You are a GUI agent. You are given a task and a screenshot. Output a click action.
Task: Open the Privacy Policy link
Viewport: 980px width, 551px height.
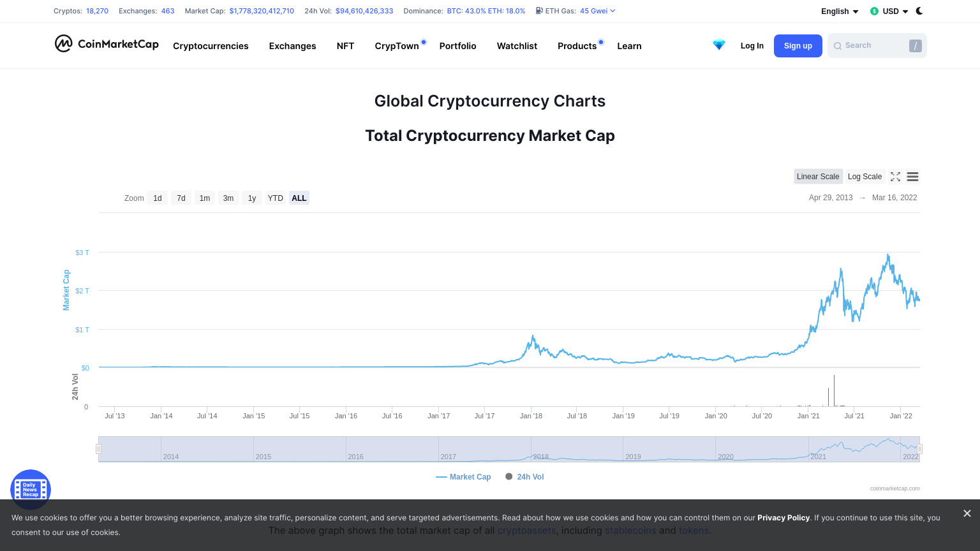[x=783, y=518]
